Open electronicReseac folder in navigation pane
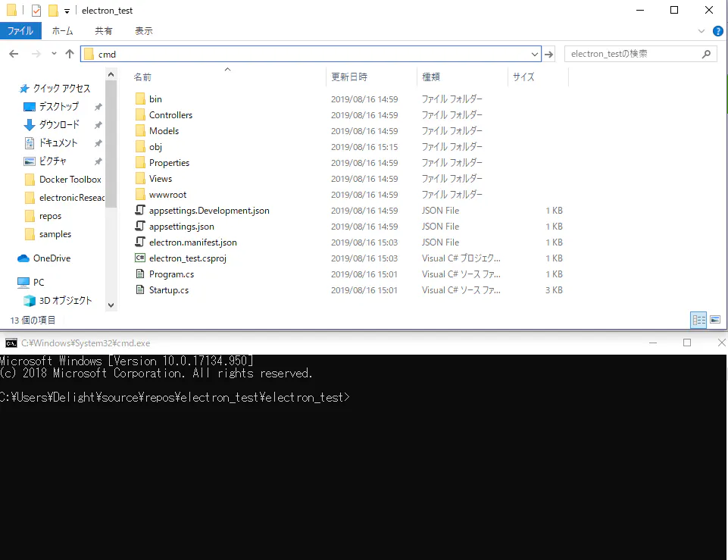728x560 pixels. click(x=72, y=197)
